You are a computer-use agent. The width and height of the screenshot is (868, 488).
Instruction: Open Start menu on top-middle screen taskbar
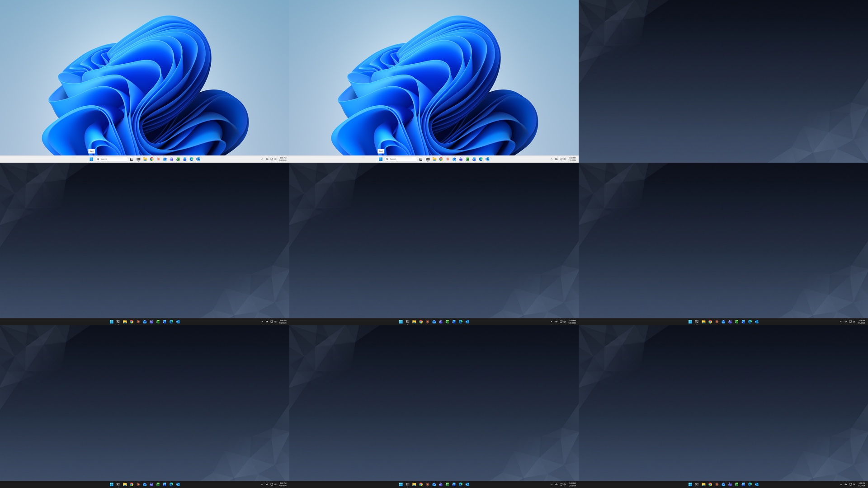[381, 159]
